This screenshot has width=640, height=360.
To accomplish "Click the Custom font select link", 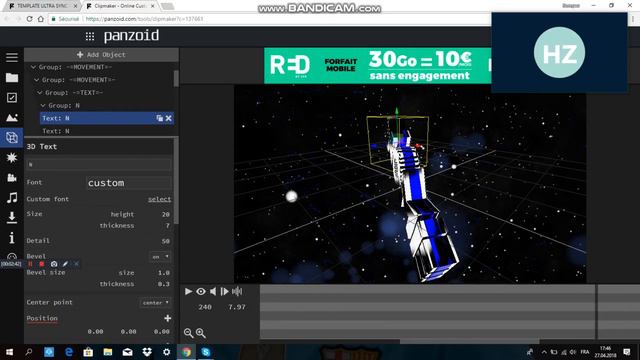I will tap(159, 199).
